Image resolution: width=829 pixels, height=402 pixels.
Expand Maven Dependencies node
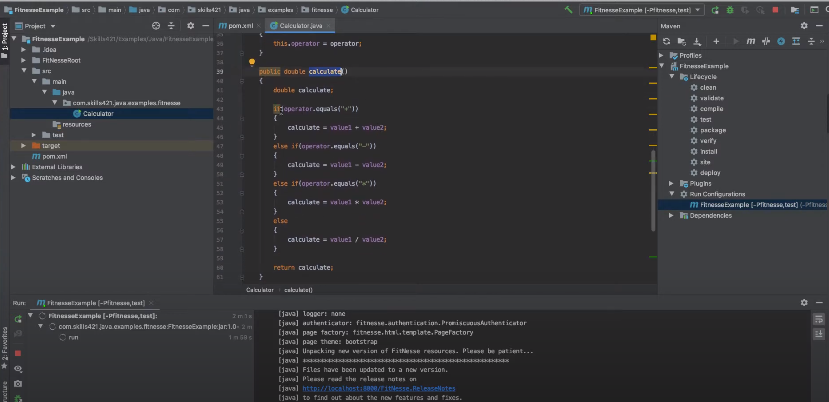tap(671, 215)
